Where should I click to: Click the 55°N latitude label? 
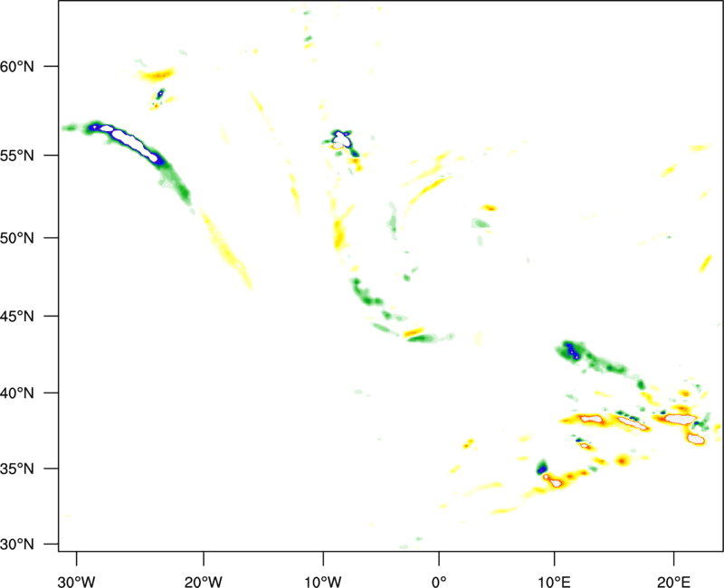tap(17, 156)
